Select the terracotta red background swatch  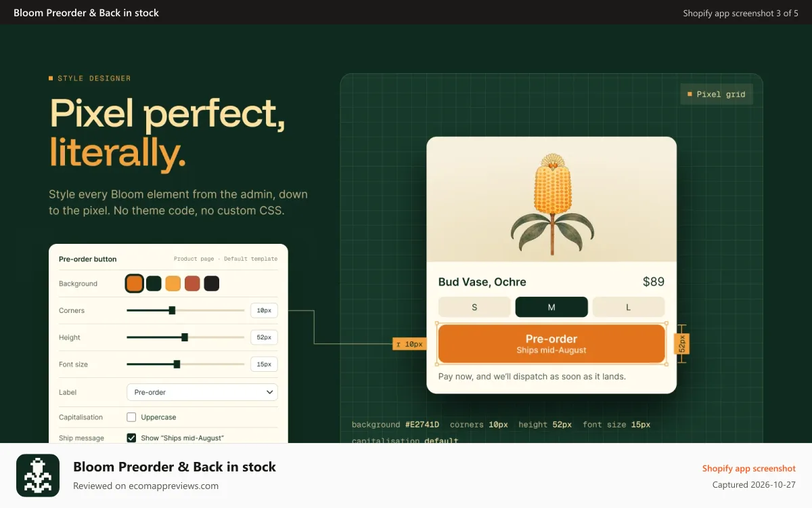[x=192, y=283]
